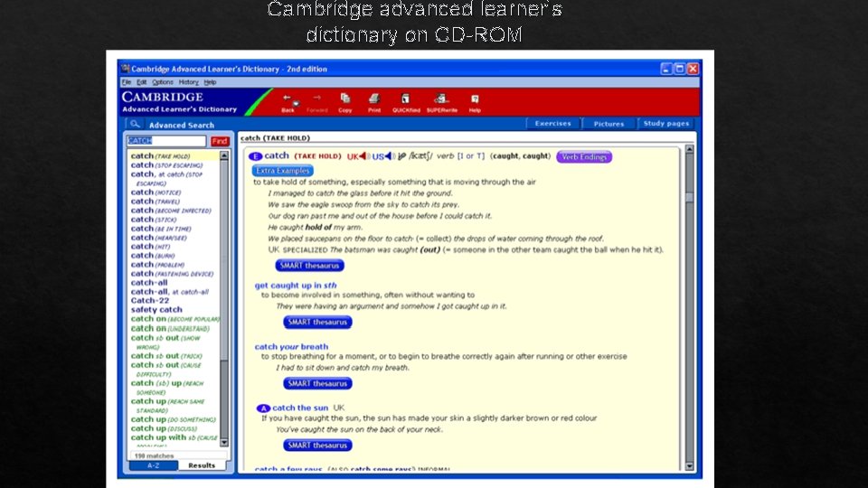
Task: Click the record-pronunciation microphone icon
Action: click(401, 156)
